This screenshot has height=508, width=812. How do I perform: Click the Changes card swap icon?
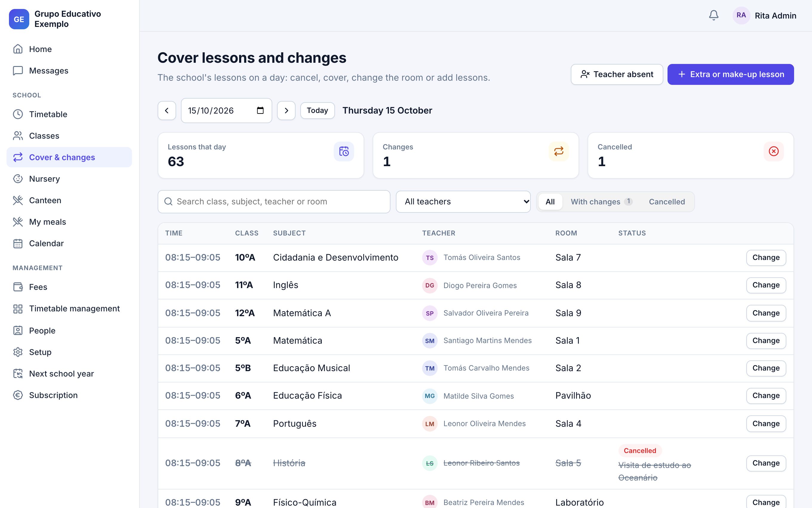559,152
